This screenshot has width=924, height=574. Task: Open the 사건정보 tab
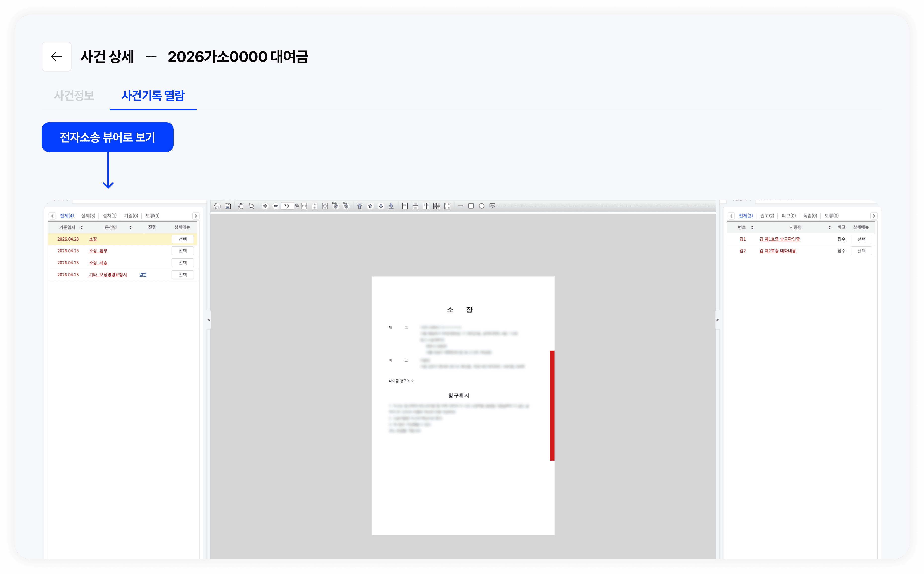pos(74,96)
